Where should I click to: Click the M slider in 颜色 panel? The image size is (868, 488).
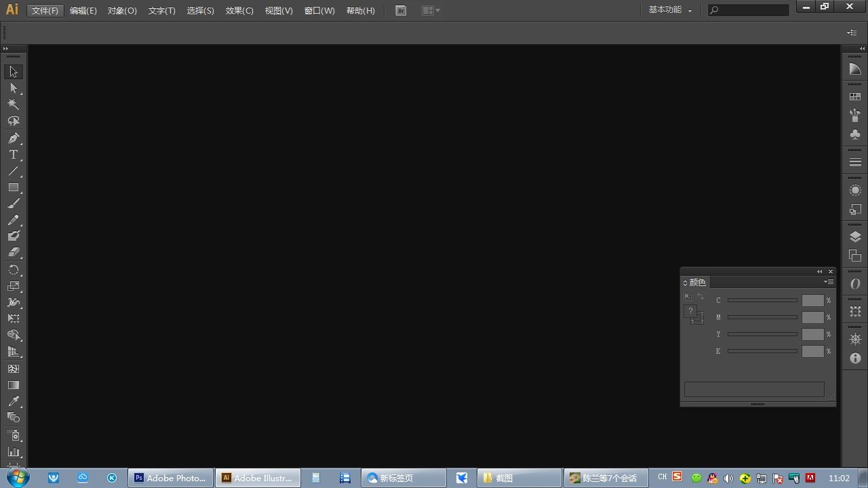762,317
